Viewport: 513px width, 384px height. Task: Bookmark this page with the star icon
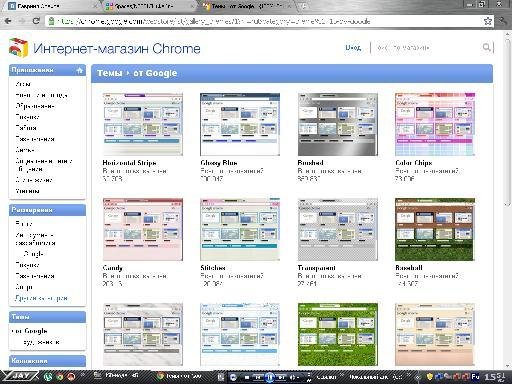tap(488, 21)
